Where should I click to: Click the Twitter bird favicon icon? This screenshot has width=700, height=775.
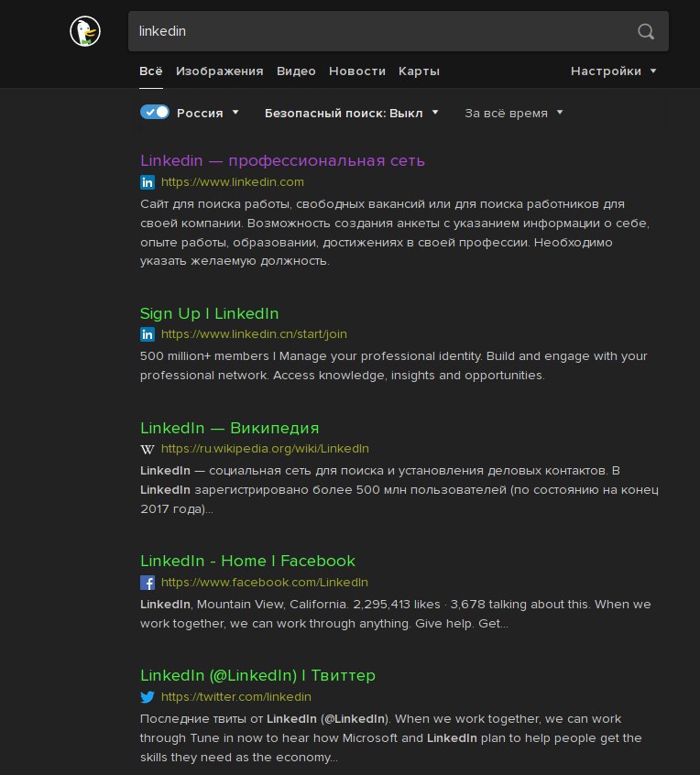point(148,697)
